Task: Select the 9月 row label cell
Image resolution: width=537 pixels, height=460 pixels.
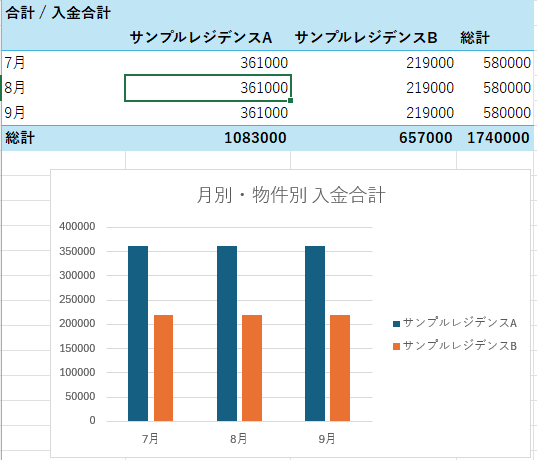Action: 63,113
